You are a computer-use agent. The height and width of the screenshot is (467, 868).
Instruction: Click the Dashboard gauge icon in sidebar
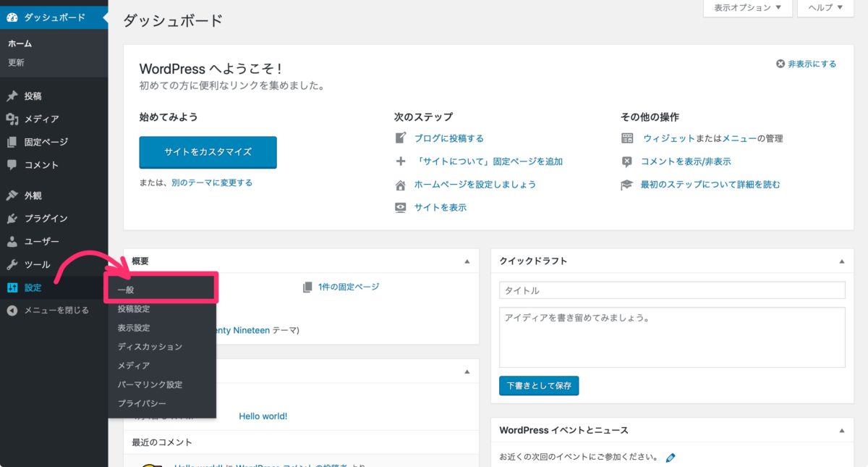(12, 17)
